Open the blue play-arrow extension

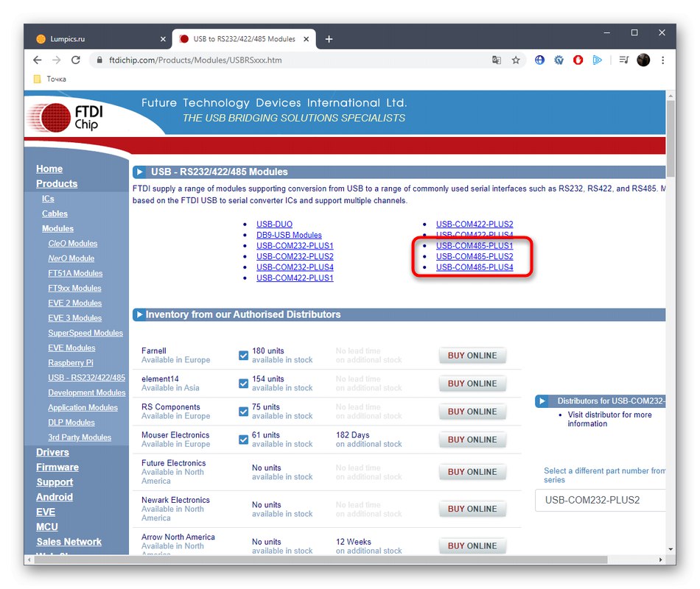point(598,60)
